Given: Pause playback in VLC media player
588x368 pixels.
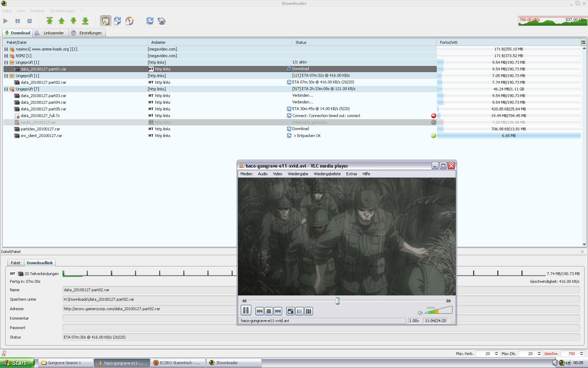Looking at the screenshot, I should coord(246,311).
